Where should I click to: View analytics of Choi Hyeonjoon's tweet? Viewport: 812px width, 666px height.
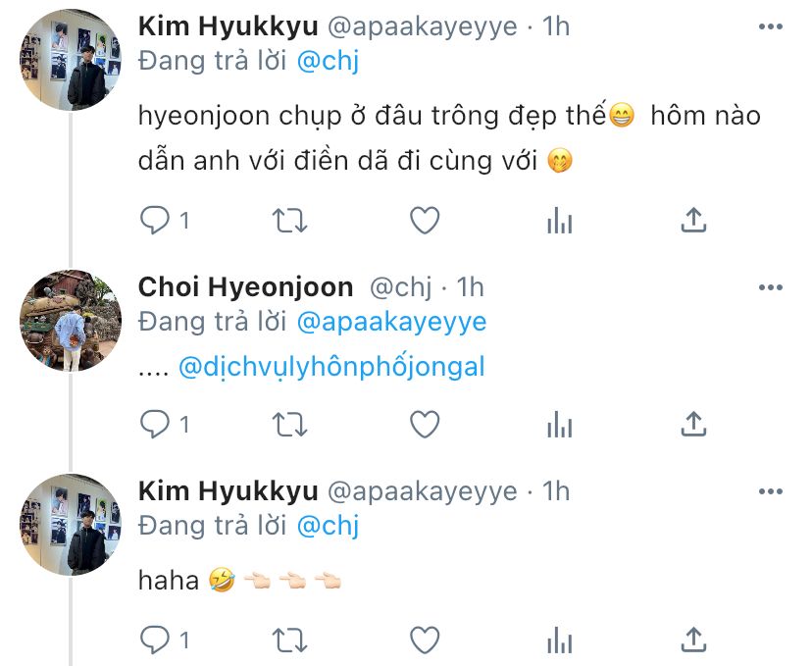point(559,425)
